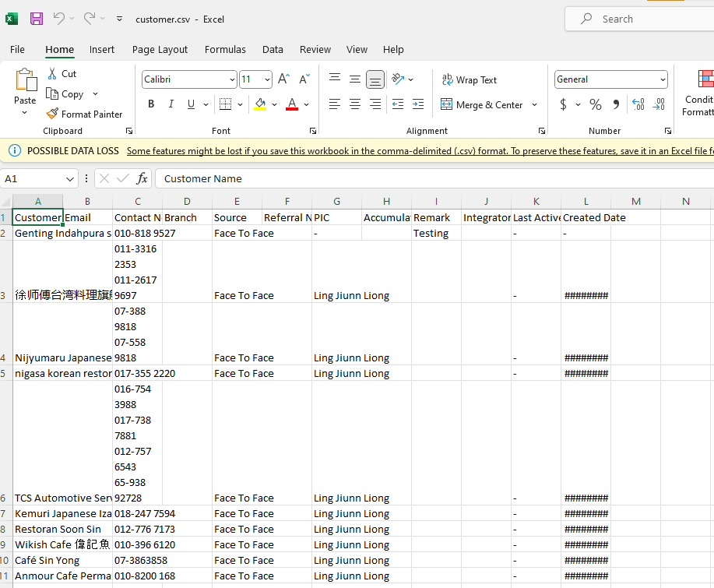This screenshot has height=588, width=714.
Task: Expand Font Color palette arrow
Action: pyautogui.click(x=307, y=105)
